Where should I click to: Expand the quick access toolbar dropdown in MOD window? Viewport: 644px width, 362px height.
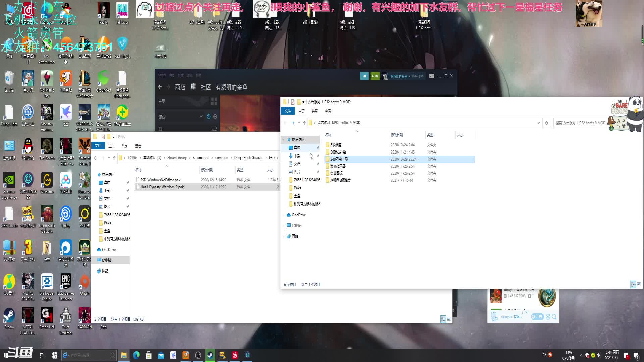(x=303, y=102)
